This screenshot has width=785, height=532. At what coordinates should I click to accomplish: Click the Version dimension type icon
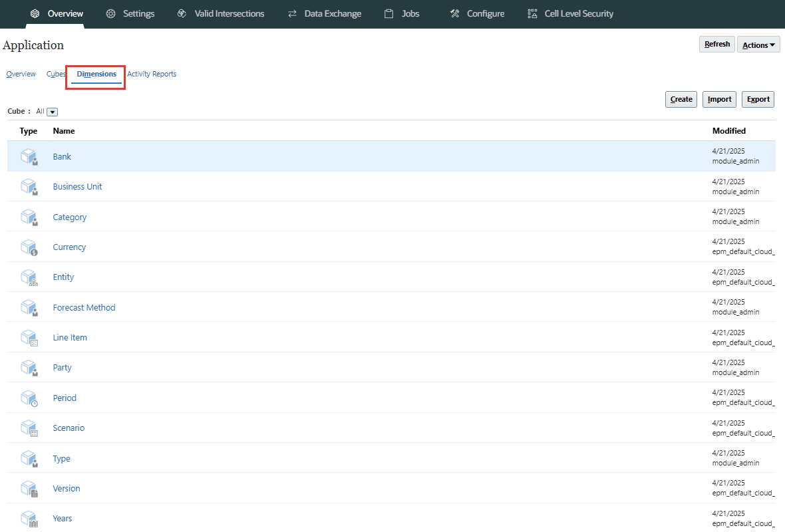29,489
